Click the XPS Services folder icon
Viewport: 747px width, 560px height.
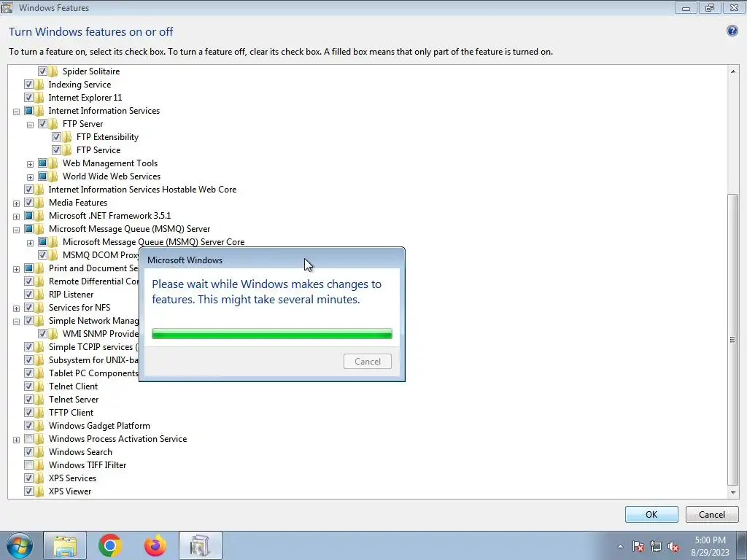[39, 478]
